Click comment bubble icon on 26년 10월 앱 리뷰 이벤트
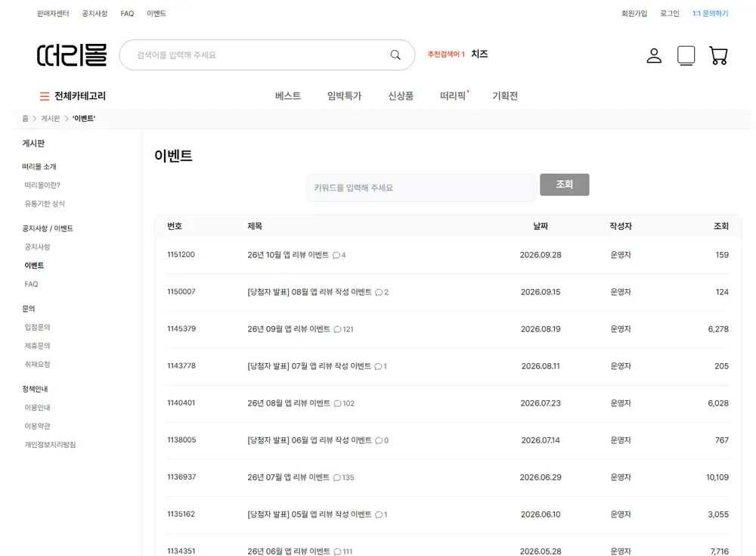The image size is (756, 556). 336,256
